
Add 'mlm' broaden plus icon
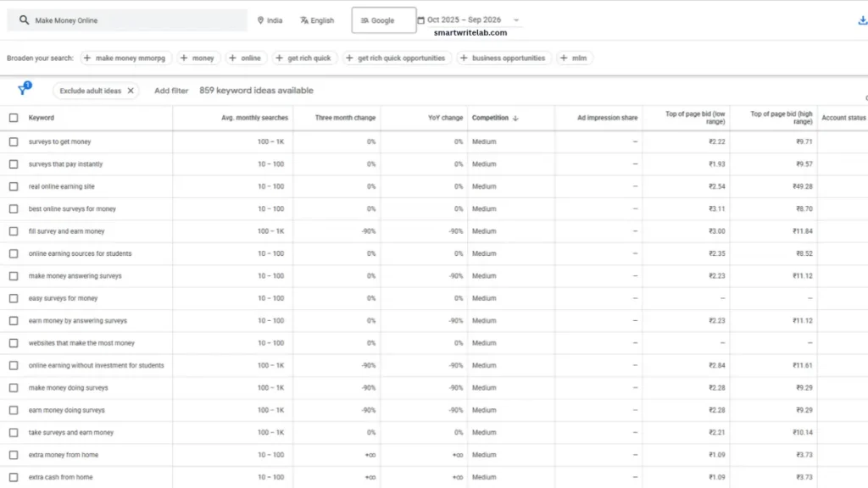[x=564, y=58]
